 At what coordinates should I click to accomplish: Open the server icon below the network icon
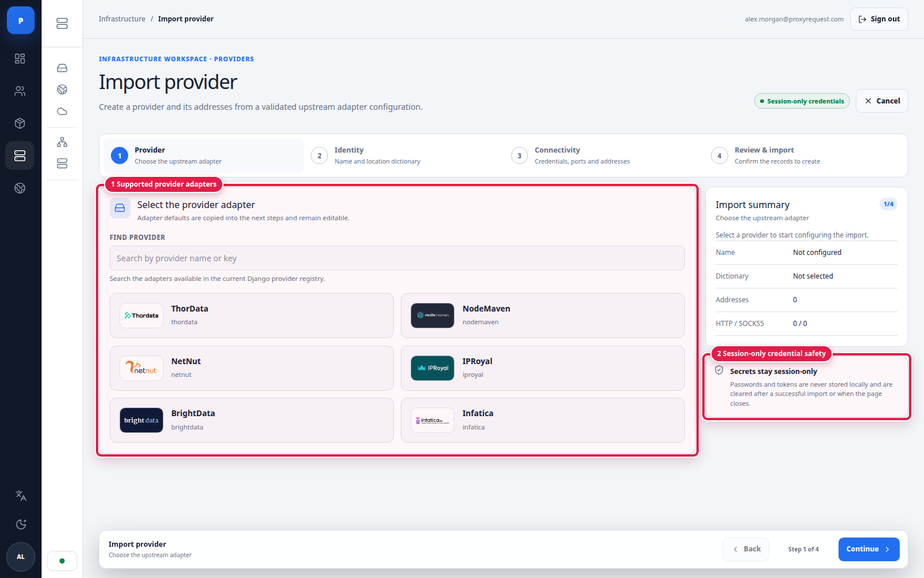(62, 164)
